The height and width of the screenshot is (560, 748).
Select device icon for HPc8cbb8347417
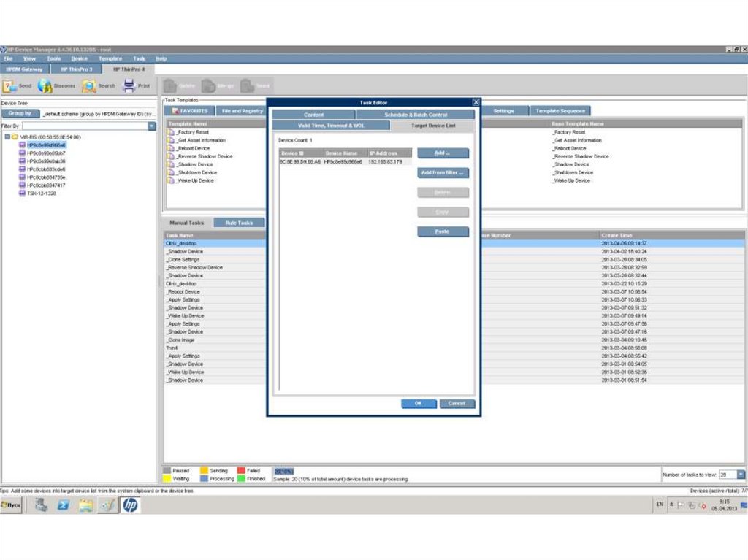coord(22,185)
